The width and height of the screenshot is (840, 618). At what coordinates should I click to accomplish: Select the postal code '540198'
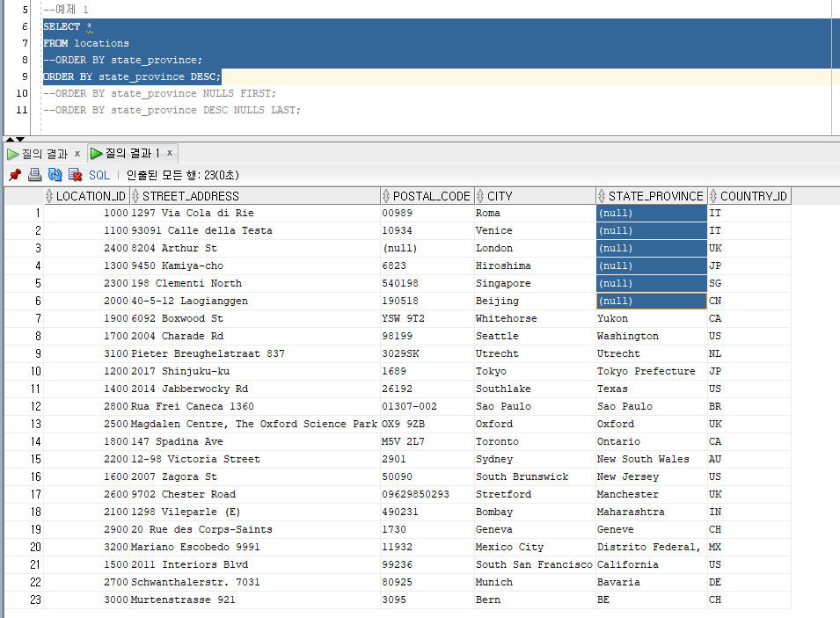click(427, 283)
